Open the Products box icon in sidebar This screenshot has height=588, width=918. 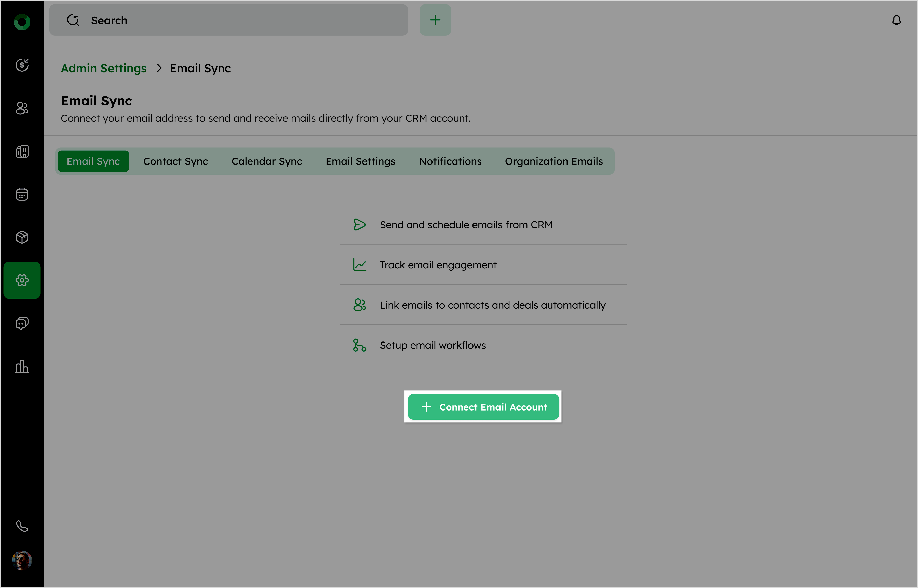22,238
